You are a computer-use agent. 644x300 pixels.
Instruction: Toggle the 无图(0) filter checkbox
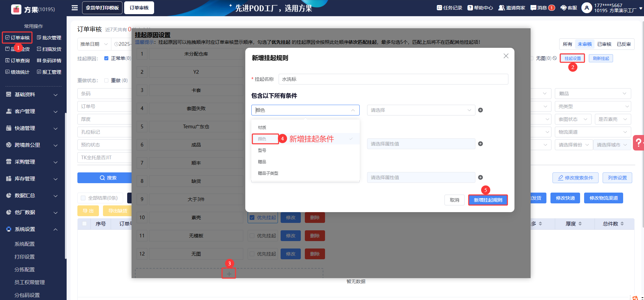click(x=532, y=58)
